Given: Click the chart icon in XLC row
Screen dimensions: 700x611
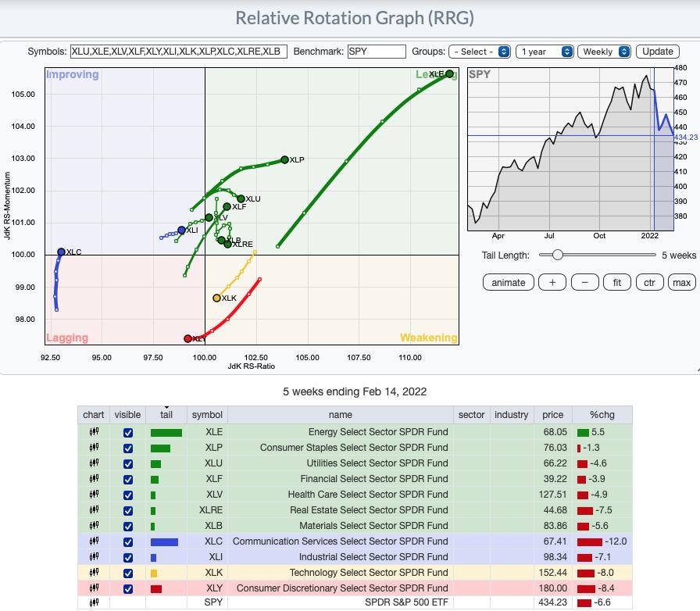Looking at the screenshot, I should click(94, 541).
